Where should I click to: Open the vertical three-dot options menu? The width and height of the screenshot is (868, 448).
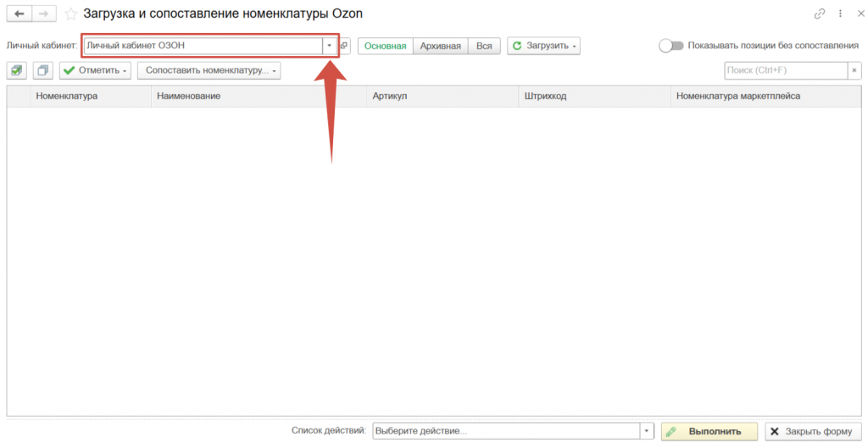(840, 14)
